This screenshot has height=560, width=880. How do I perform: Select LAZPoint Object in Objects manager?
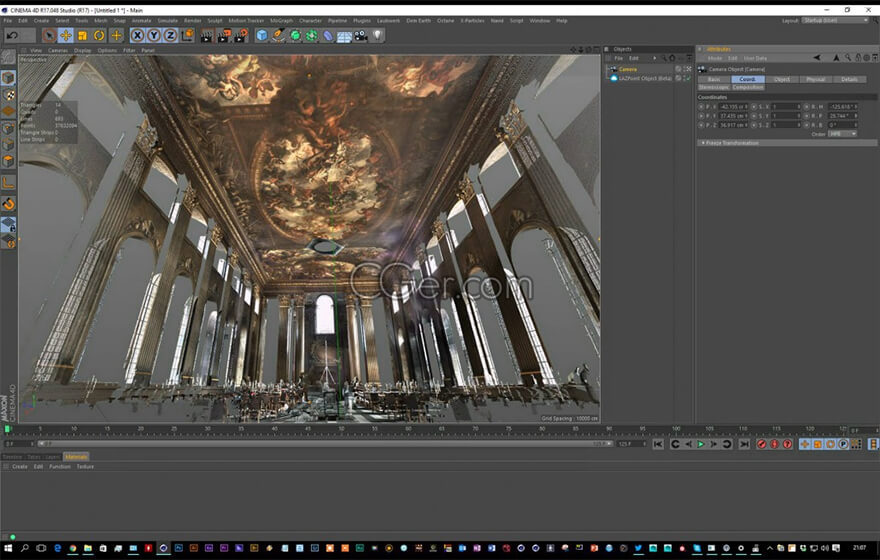point(645,79)
